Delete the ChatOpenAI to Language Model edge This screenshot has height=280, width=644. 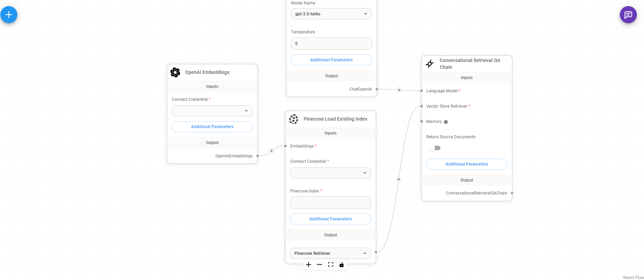click(x=399, y=90)
